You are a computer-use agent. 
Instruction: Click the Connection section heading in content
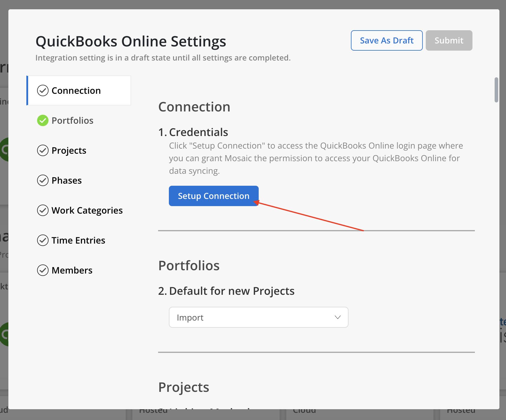[194, 107]
